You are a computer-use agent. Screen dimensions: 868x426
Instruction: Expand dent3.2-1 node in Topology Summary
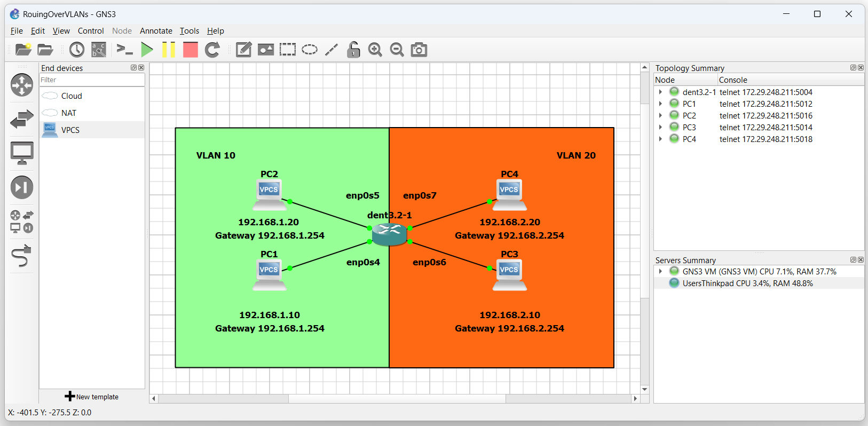(x=660, y=92)
